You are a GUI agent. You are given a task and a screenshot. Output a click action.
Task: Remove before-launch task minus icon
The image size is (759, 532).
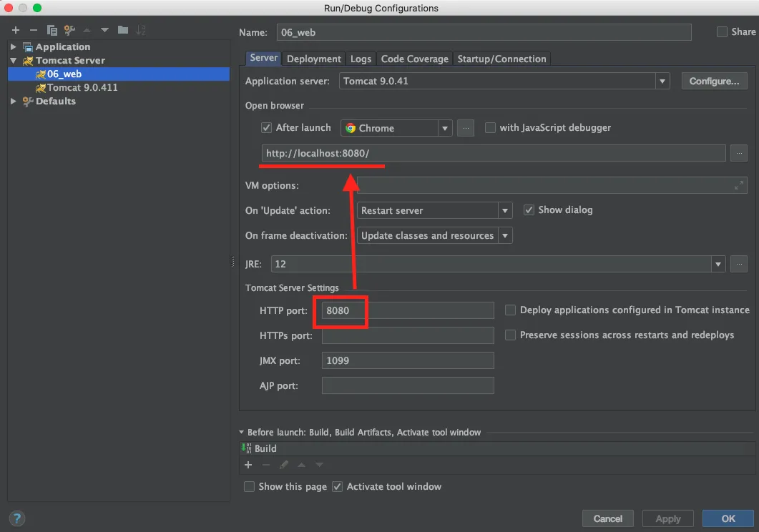pos(265,465)
